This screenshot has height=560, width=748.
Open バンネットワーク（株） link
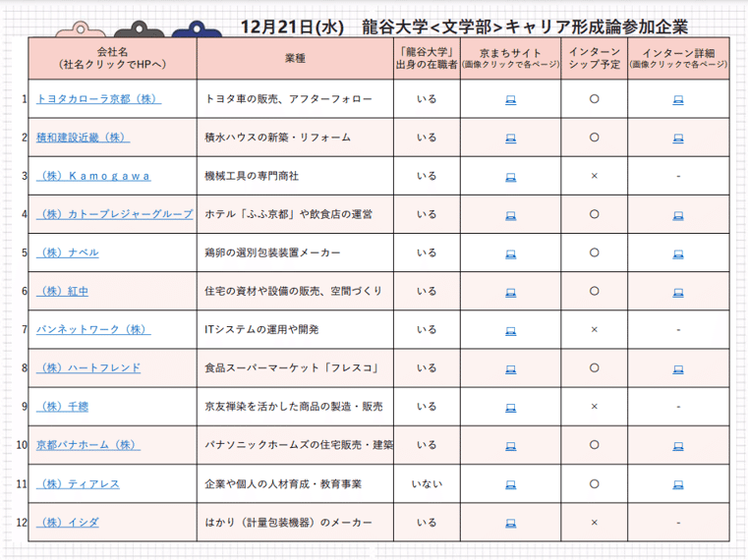(x=93, y=329)
